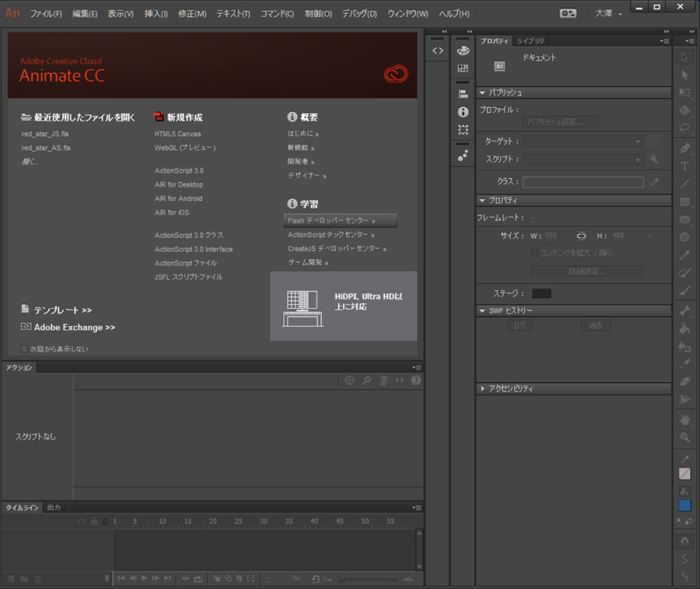
Task: Click the Find magnifier in Actions panel
Action: [366, 380]
